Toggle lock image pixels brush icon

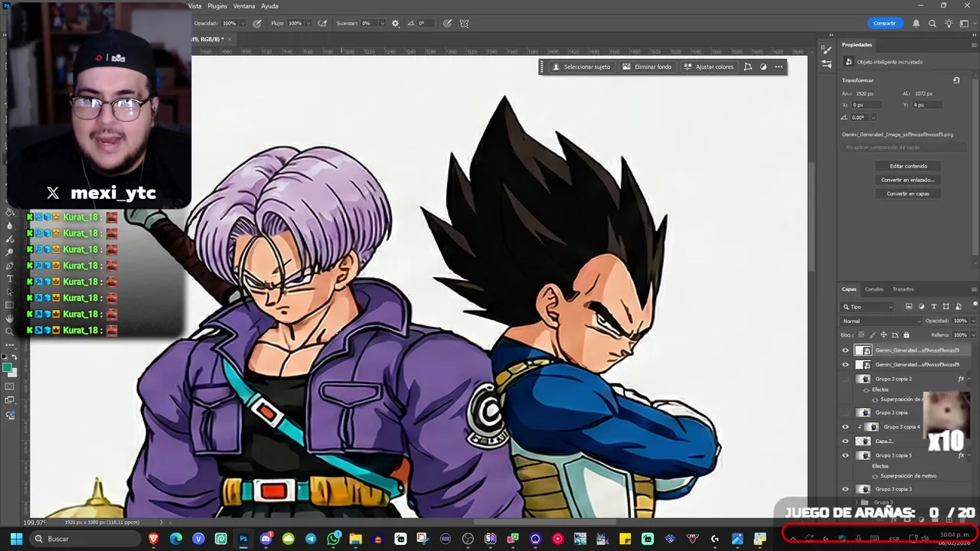(872, 335)
